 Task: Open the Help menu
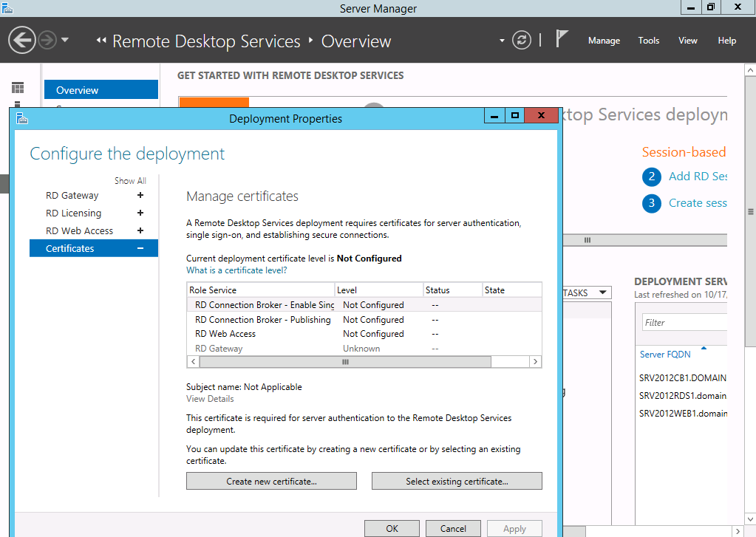pyautogui.click(x=726, y=41)
